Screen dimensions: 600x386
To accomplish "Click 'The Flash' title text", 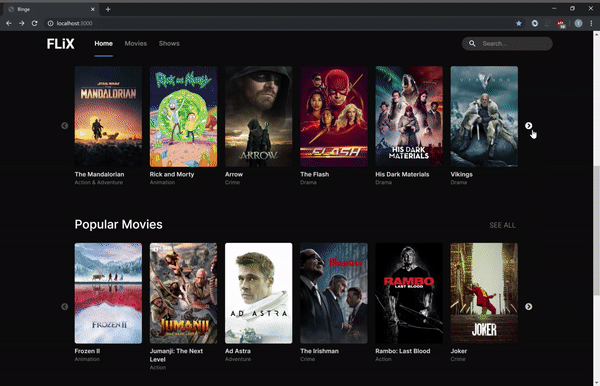I will pyautogui.click(x=315, y=174).
